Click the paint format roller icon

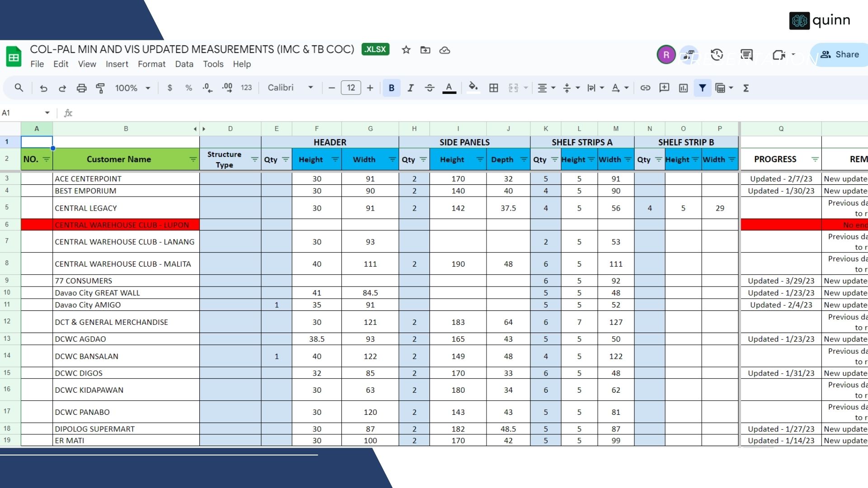pyautogui.click(x=100, y=88)
